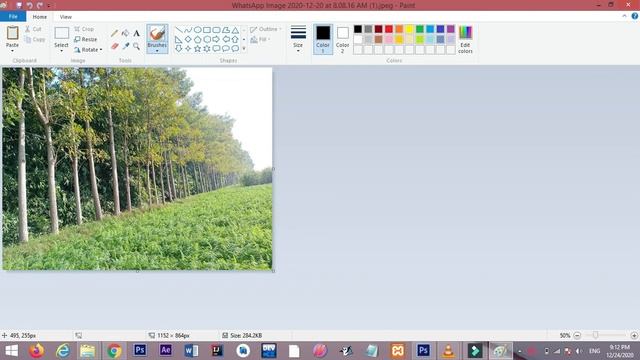
Task: Choose the Right arrow shape
Action: [x=216, y=39]
